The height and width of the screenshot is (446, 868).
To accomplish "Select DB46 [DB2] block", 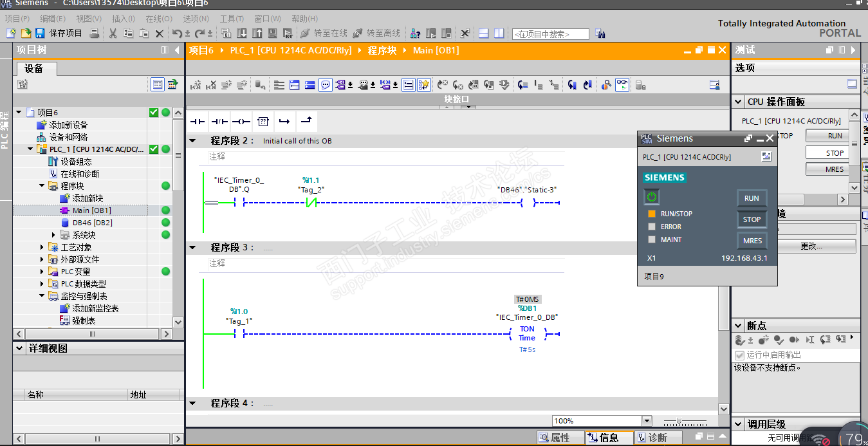I will coord(92,223).
